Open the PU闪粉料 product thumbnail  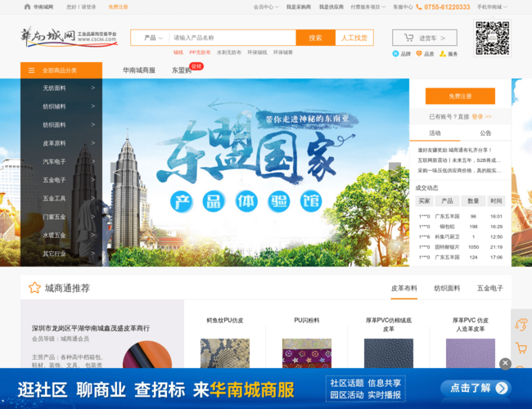pos(307,353)
